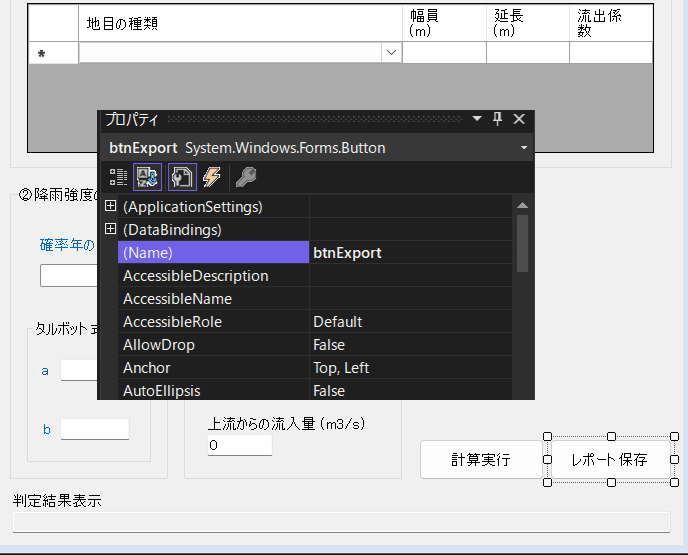Click the AutoEllipsis value False

(410, 391)
